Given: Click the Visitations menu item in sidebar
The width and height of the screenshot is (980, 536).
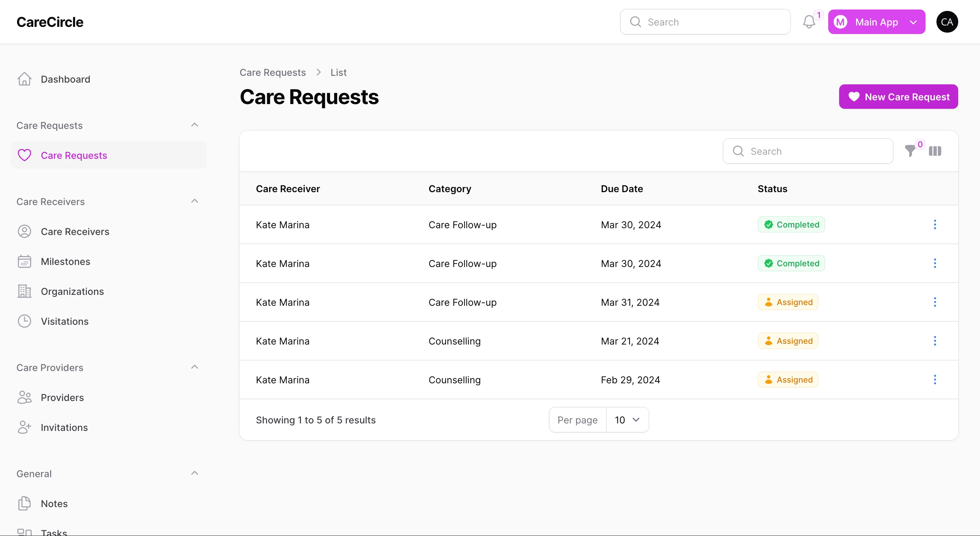Looking at the screenshot, I should click(x=64, y=321).
